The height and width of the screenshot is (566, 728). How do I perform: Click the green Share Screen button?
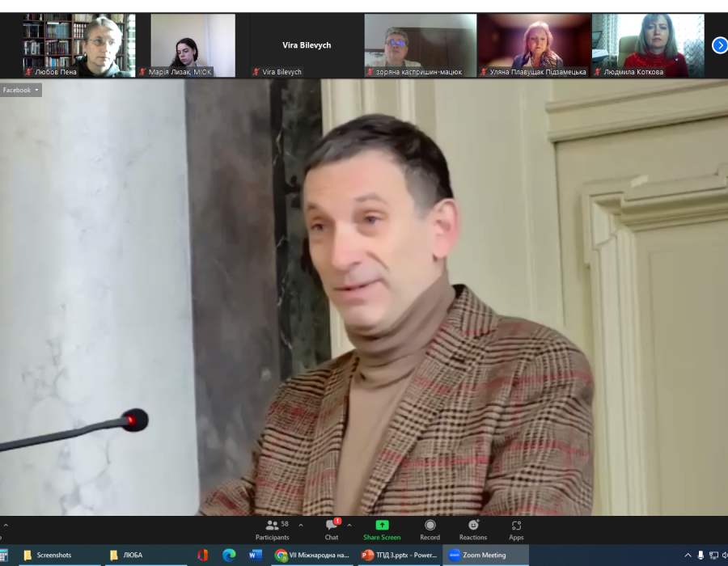[x=382, y=530]
